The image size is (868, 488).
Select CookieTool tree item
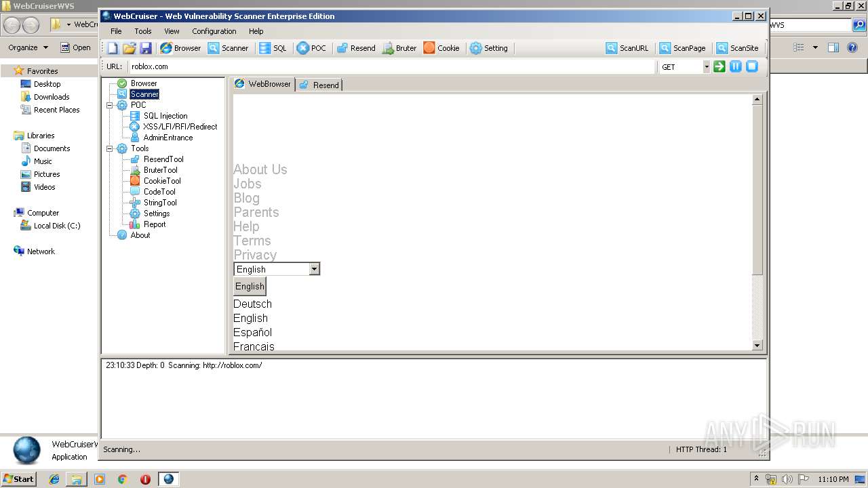(162, 181)
